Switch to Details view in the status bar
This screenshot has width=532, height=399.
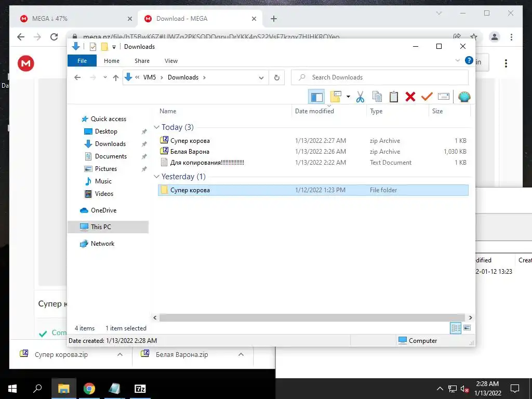[x=456, y=328]
